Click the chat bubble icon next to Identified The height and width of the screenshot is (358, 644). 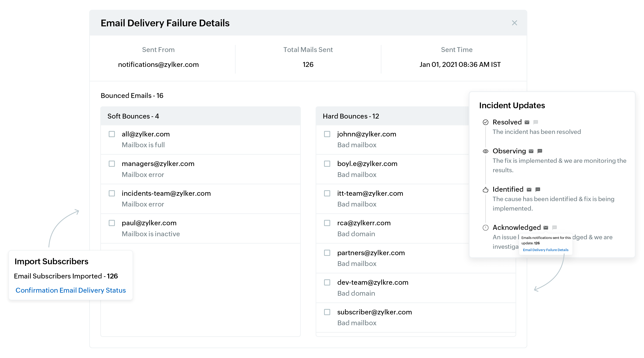coord(538,189)
